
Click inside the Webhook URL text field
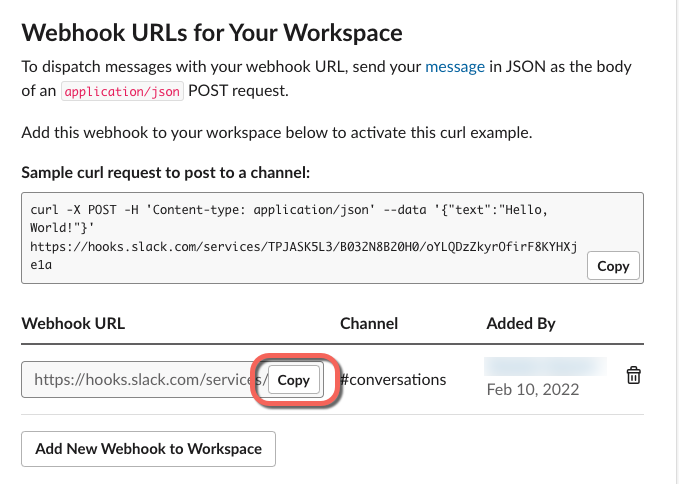(140, 380)
